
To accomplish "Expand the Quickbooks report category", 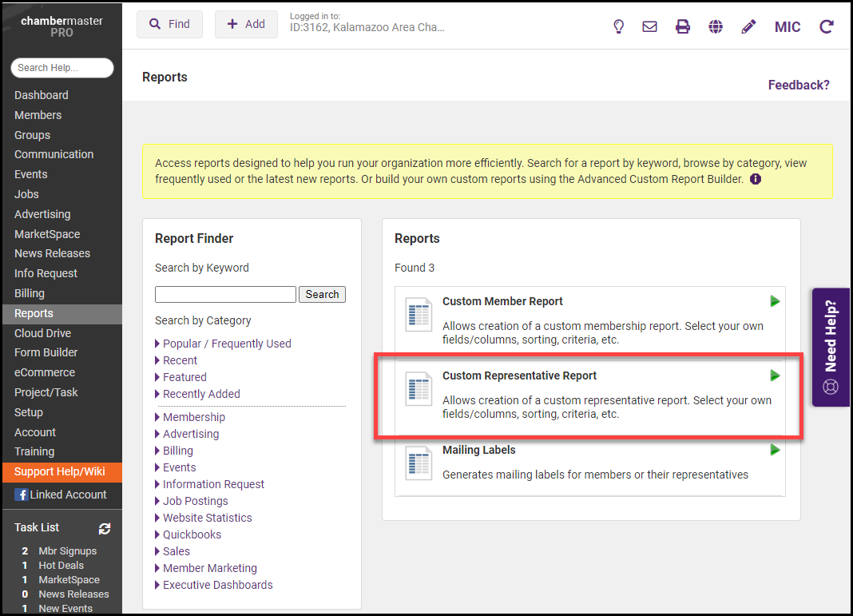I will click(192, 535).
